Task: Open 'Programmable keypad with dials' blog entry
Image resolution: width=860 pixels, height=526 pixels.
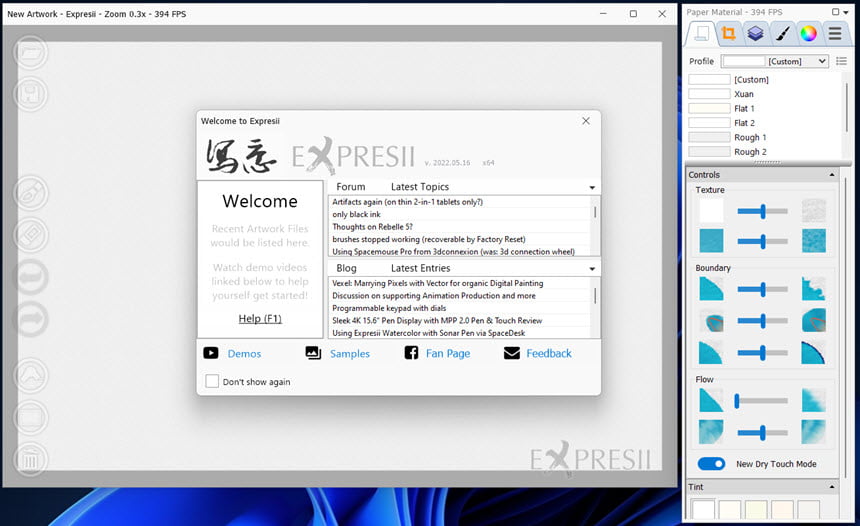Action: coord(389,308)
